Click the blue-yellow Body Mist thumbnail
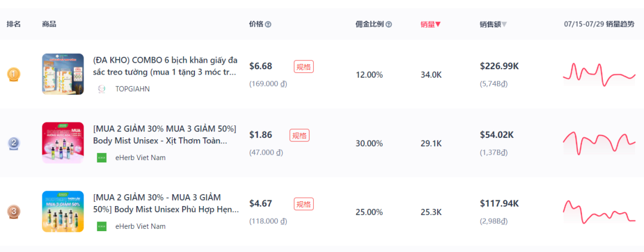Screen dimensions: 644x252 point(63,211)
